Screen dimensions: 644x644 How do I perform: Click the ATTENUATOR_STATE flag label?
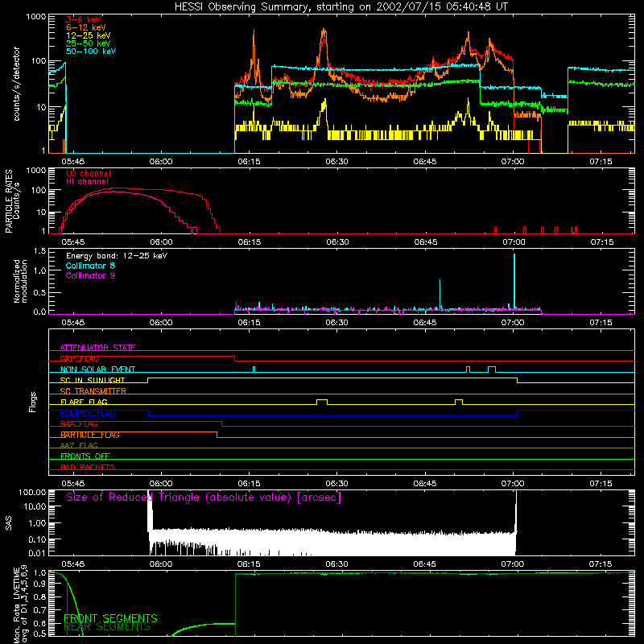tap(97, 348)
